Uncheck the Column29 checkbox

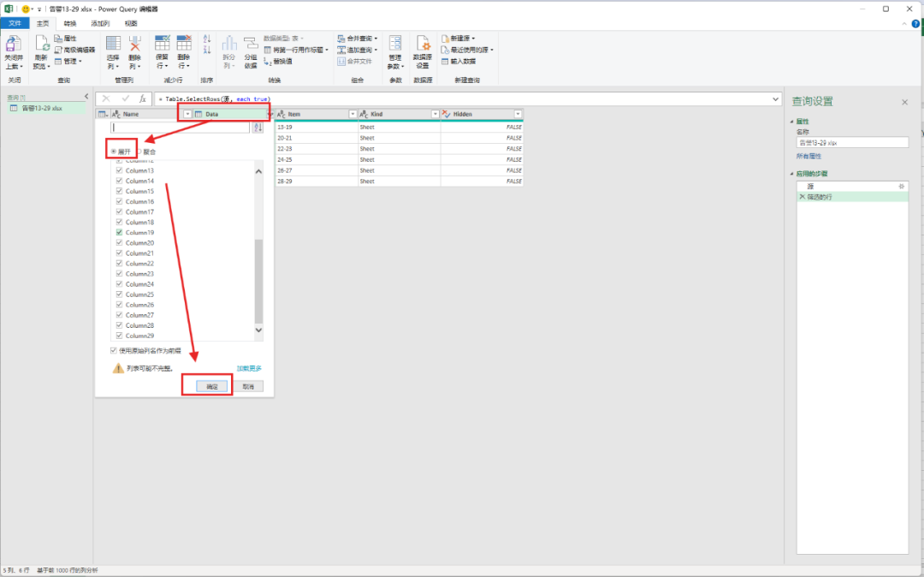click(x=120, y=336)
